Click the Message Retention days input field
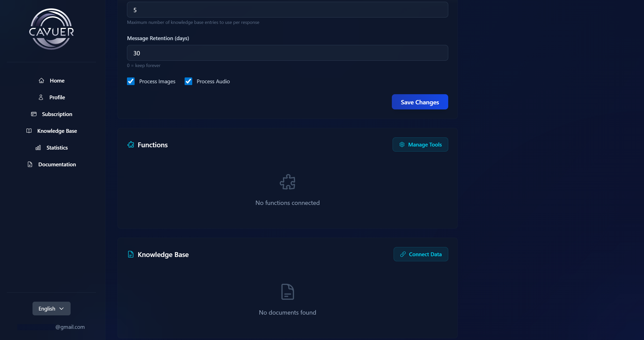This screenshot has height=340, width=644. click(x=287, y=53)
